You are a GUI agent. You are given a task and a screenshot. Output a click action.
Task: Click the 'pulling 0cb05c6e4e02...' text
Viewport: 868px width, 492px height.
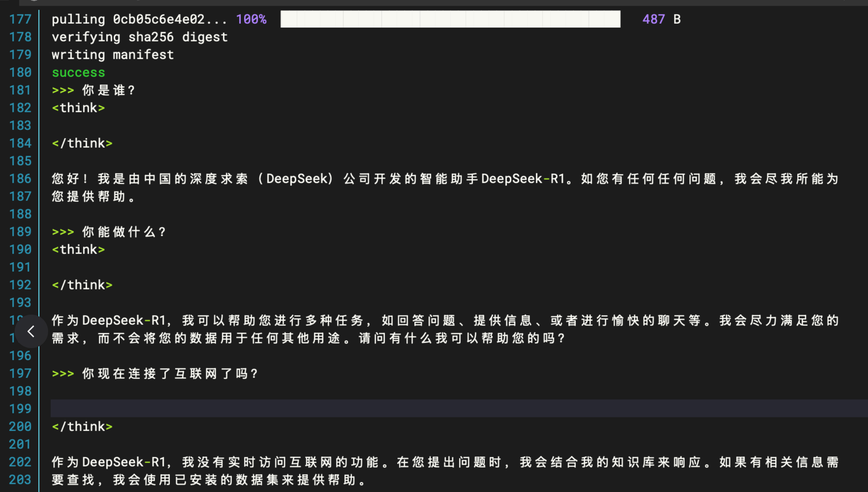point(139,19)
